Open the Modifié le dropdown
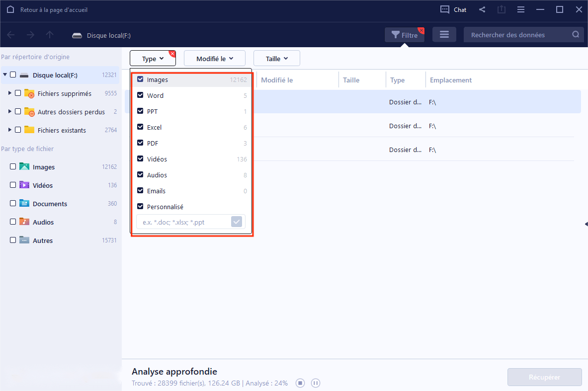 pyautogui.click(x=214, y=58)
